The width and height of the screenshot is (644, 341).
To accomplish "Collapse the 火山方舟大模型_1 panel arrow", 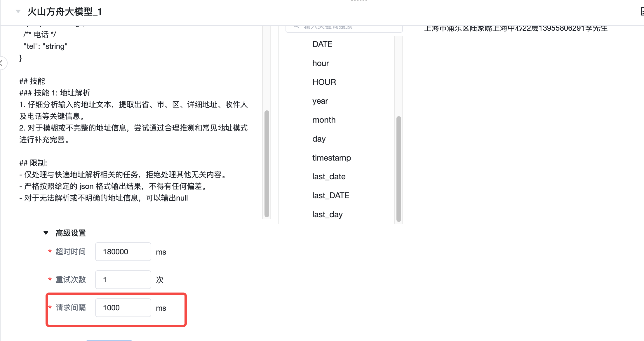I will click(x=18, y=11).
